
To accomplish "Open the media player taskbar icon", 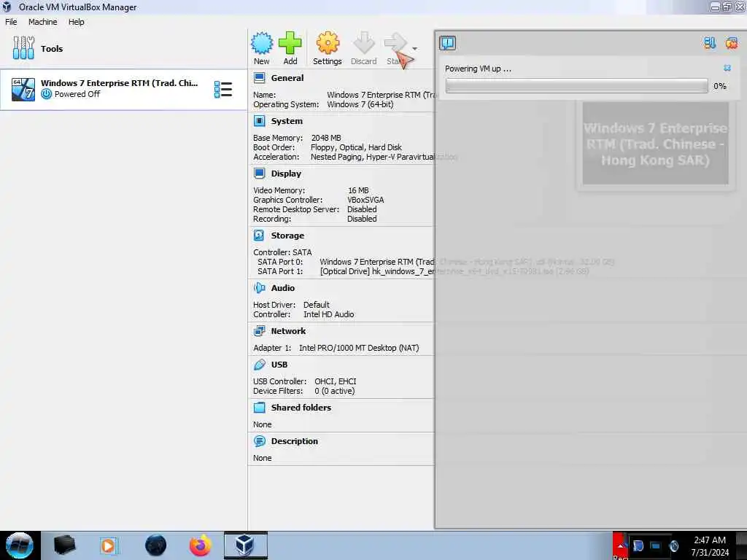I will point(109,545).
